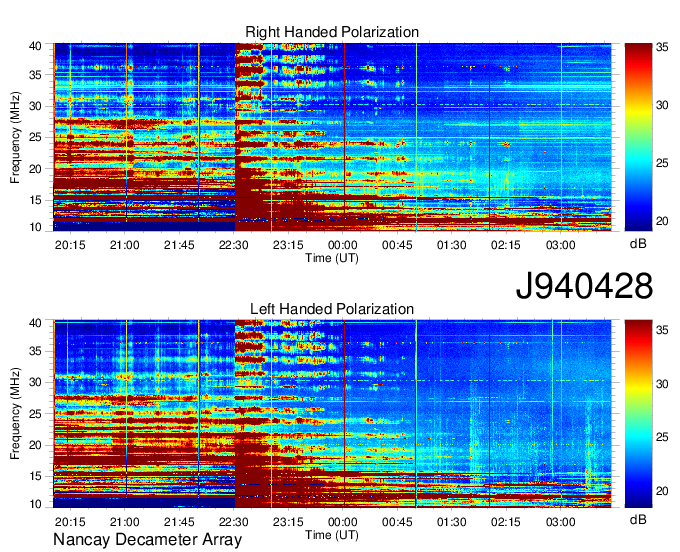This screenshot has height=552, width=680.
Task: Click 00:00 time tick on Right Handed plot
Action: coord(343,245)
